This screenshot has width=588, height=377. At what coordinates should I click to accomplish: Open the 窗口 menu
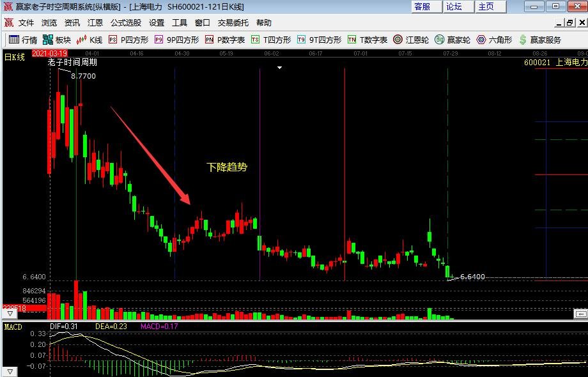click(202, 23)
